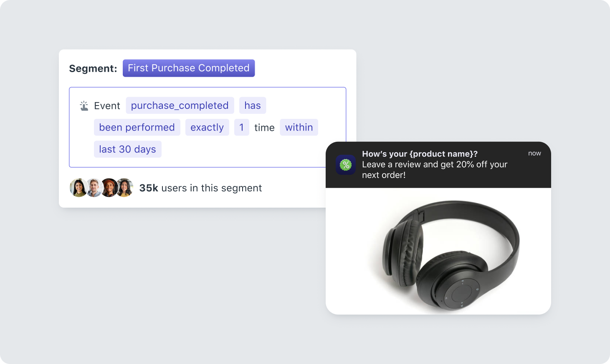Viewport: 610px width, 364px height.
Task: Open the purchase_completed event dropdown
Action: [180, 106]
